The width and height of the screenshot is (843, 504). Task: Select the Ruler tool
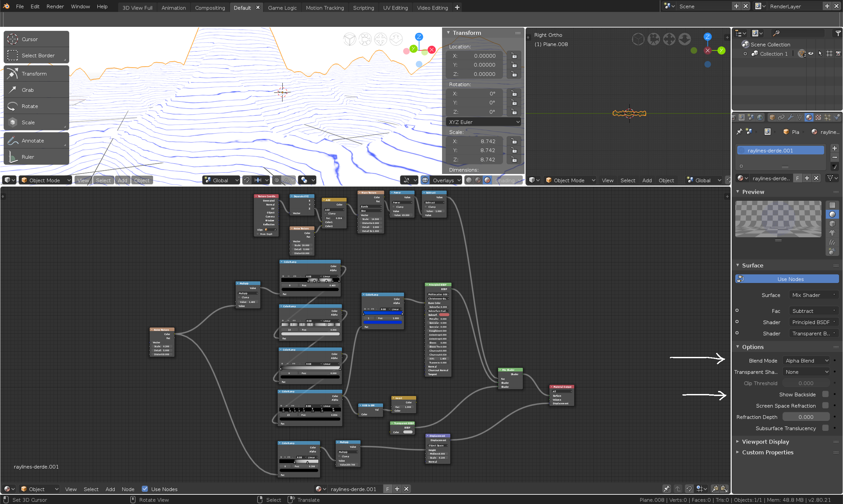click(36, 157)
